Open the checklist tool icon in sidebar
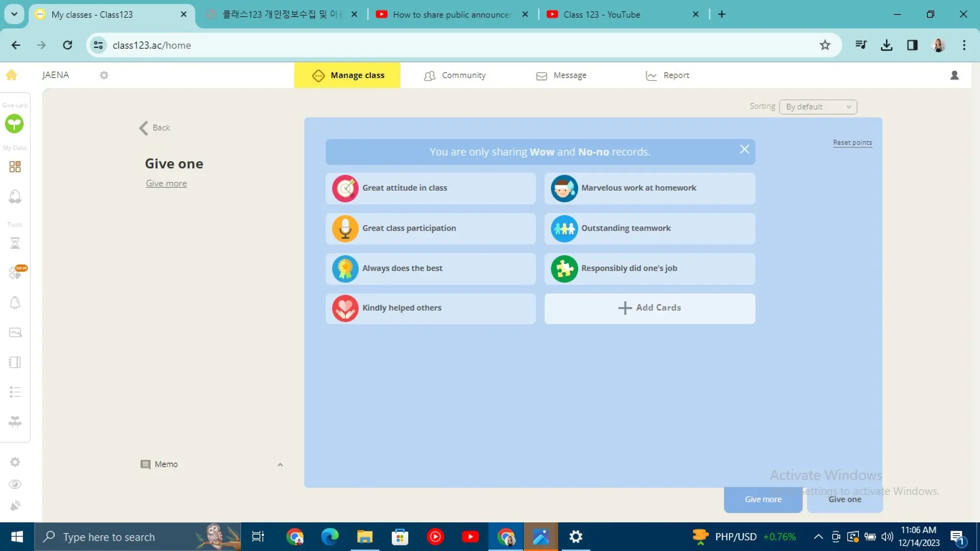This screenshot has width=980, height=551. coord(15,392)
